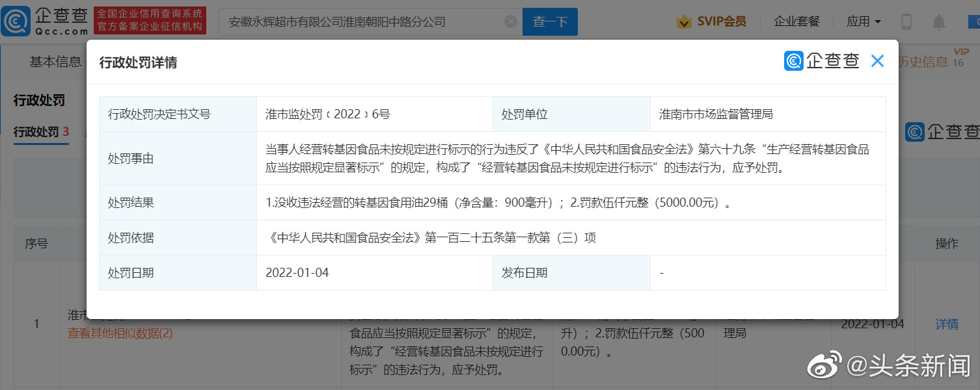Open the 企业套餐 menu item
Image resolution: width=980 pixels, height=390 pixels.
(796, 21)
